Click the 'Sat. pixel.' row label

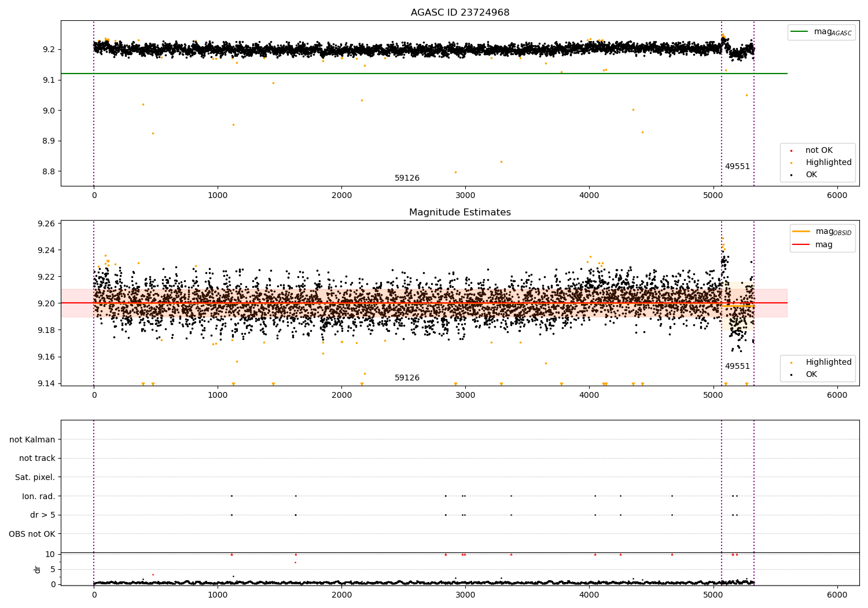click(x=35, y=477)
